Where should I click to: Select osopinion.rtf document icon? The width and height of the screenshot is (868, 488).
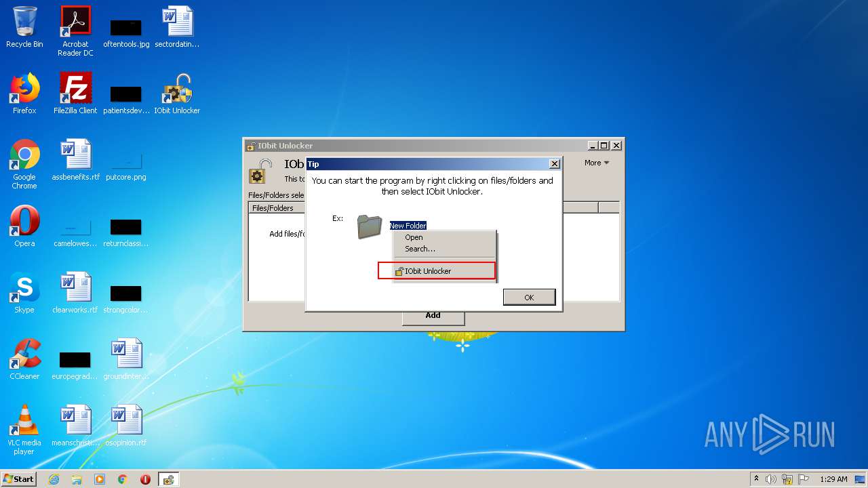coord(126,426)
